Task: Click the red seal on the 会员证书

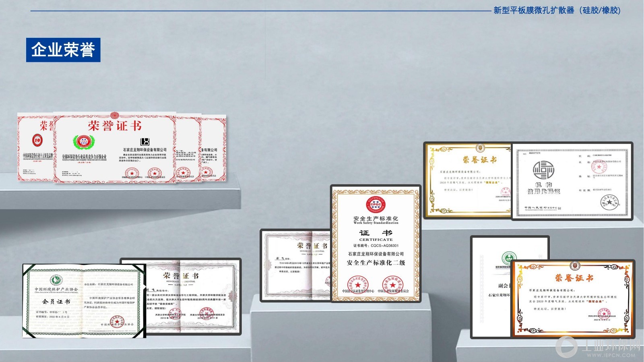Action: pyautogui.click(x=117, y=322)
